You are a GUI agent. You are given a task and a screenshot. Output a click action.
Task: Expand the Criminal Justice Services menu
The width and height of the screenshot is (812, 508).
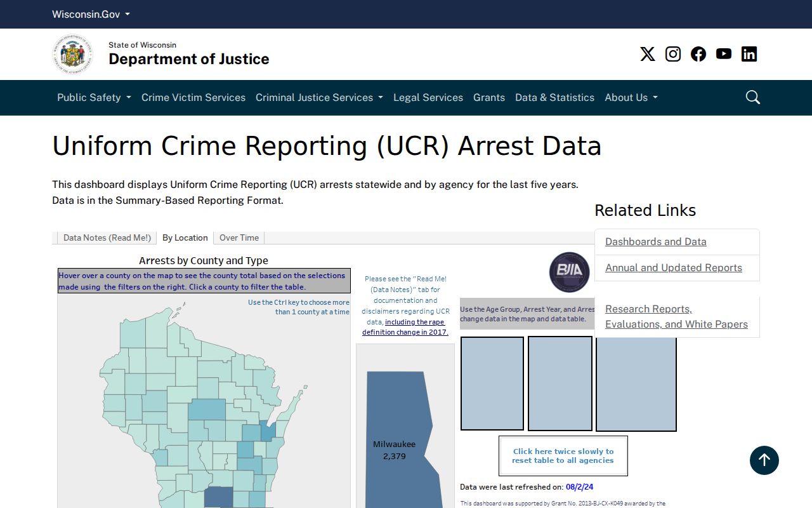tap(319, 97)
